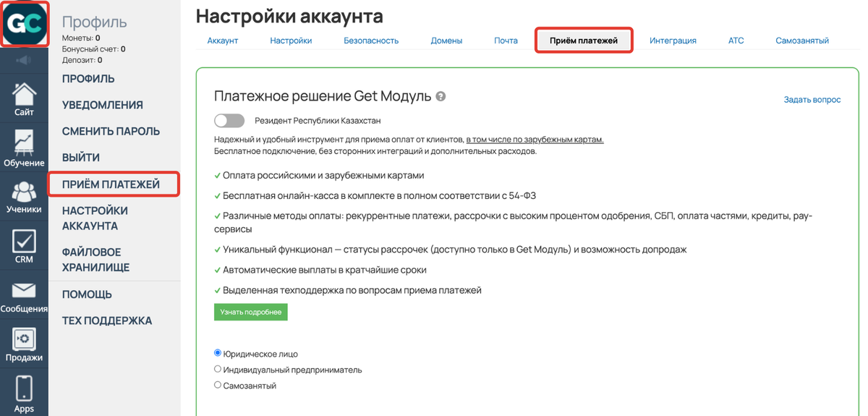Open ПОМОЩЬ menu item
This screenshot has height=416, width=868.
pyautogui.click(x=87, y=294)
